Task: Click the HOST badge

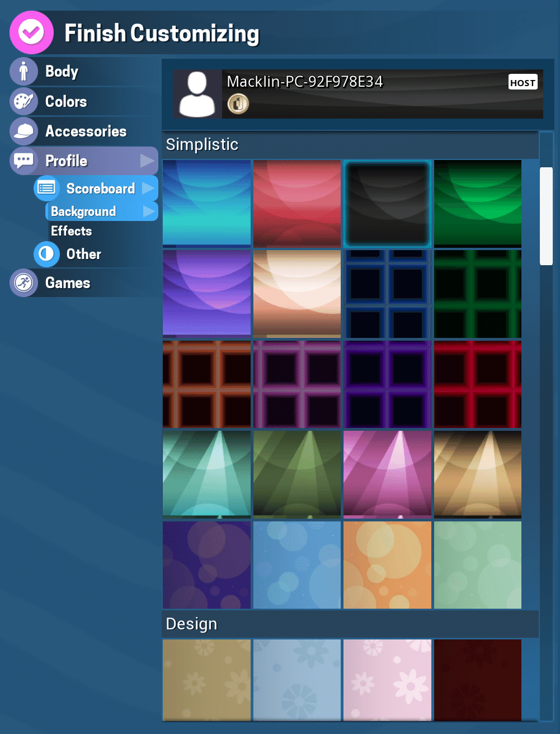Action: point(523,82)
